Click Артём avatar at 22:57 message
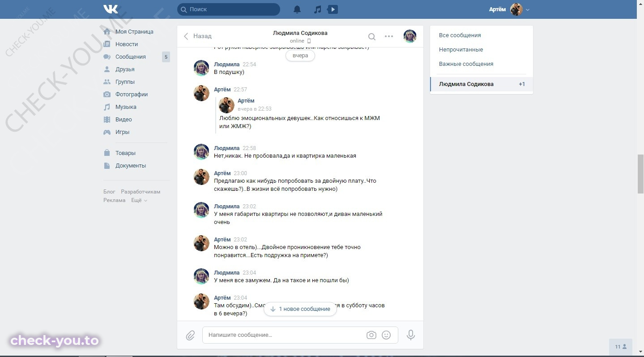 tap(201, 94)
